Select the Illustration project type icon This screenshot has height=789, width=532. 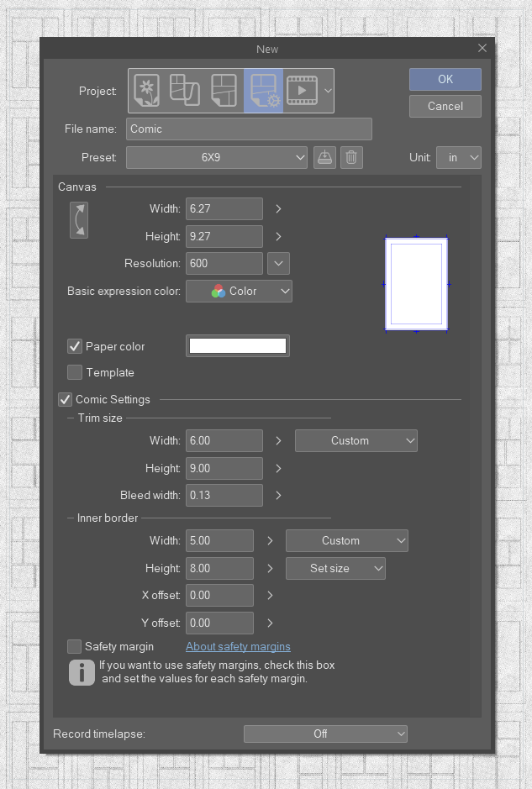[x=147, y=91]
